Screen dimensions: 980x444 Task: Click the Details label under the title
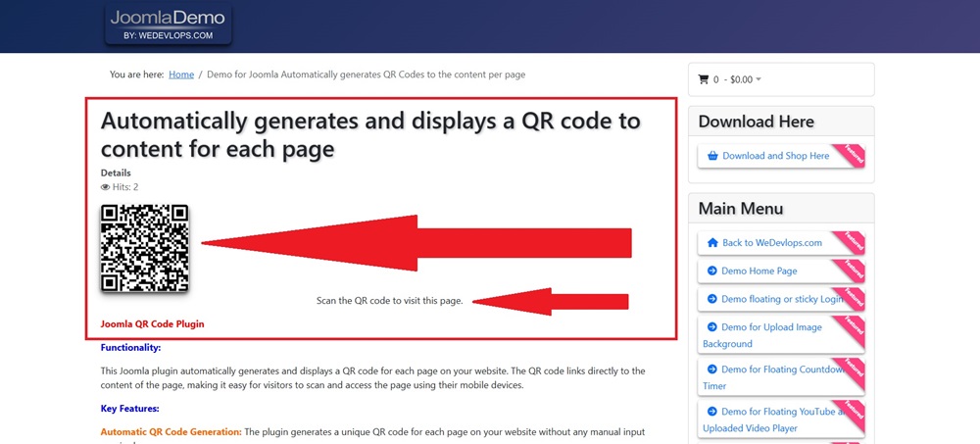click(x=116, y=173)
